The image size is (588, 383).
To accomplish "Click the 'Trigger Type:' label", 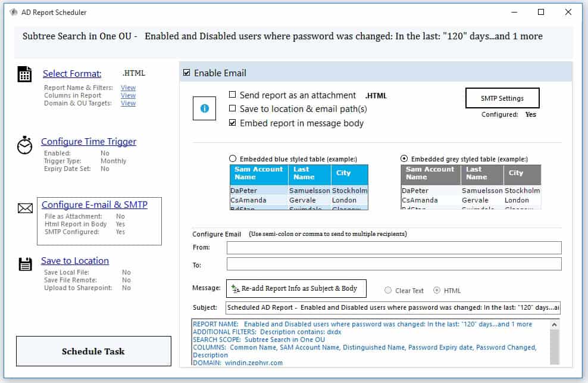I will (x=62, y=161).
